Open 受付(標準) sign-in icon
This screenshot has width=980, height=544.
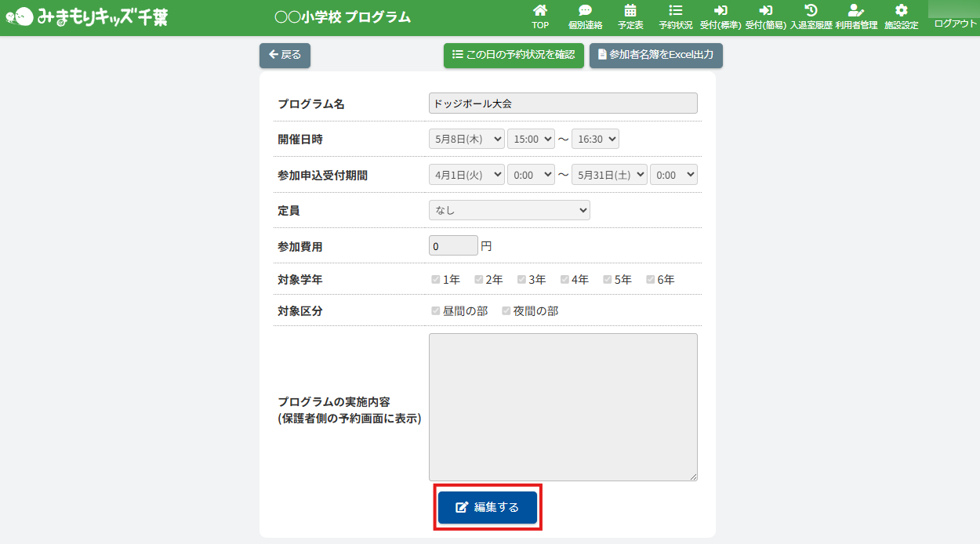(x=720, y=11)
